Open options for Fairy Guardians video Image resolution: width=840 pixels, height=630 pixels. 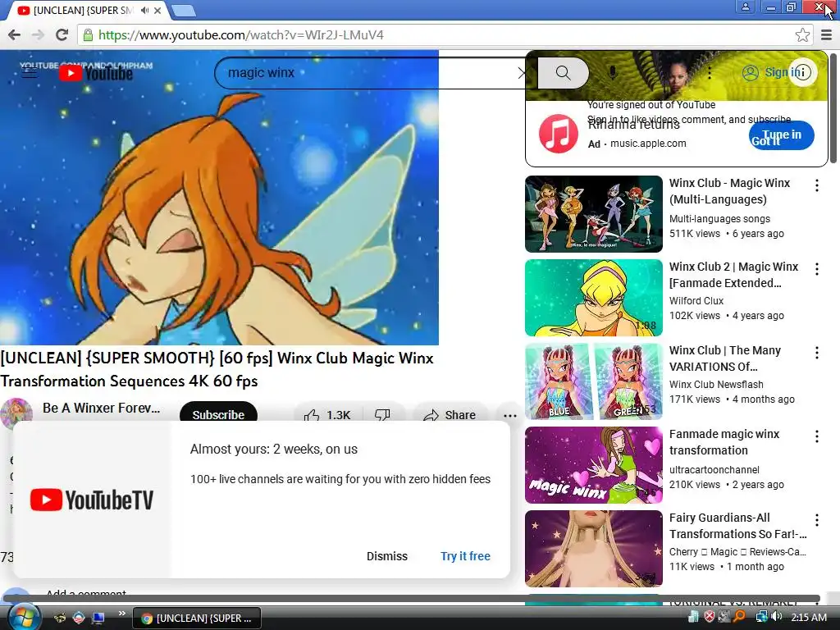click(x=816, y=520)
